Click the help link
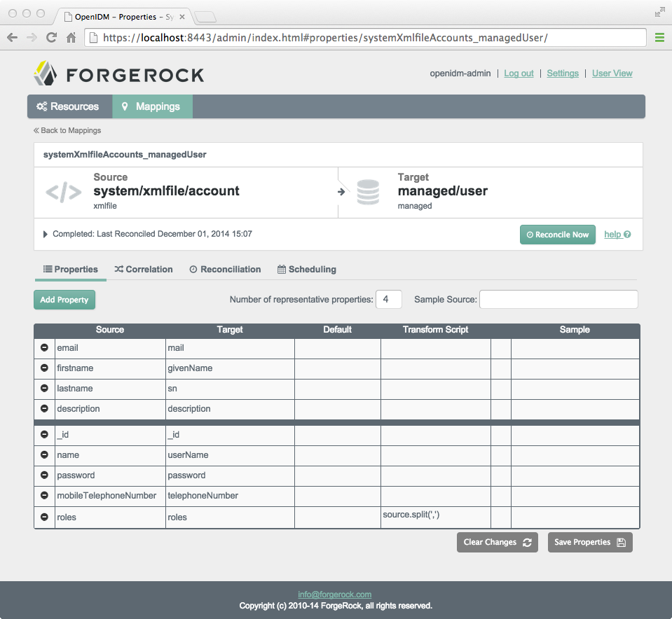Screen dimensions: 672x619 (x=617, y=235)
